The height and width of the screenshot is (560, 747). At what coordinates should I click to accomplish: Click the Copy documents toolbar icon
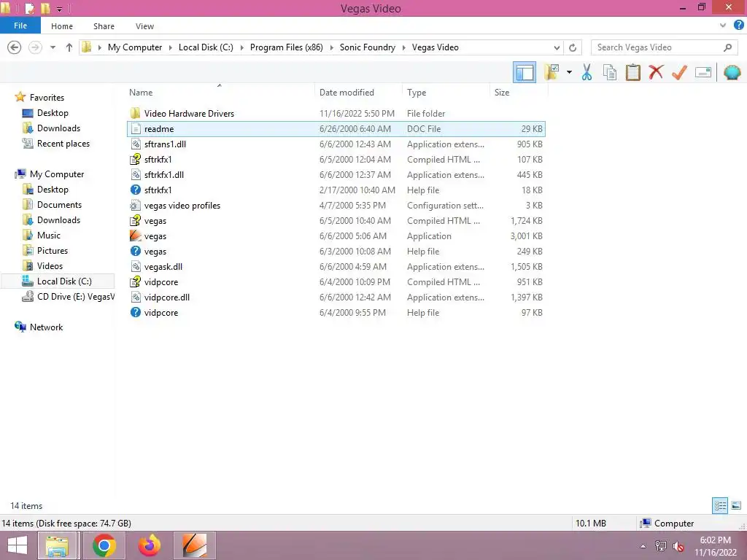point(610,72)
